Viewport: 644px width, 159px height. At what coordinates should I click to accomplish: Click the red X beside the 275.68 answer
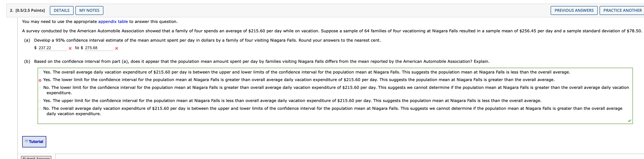click(x=117, y=48)
